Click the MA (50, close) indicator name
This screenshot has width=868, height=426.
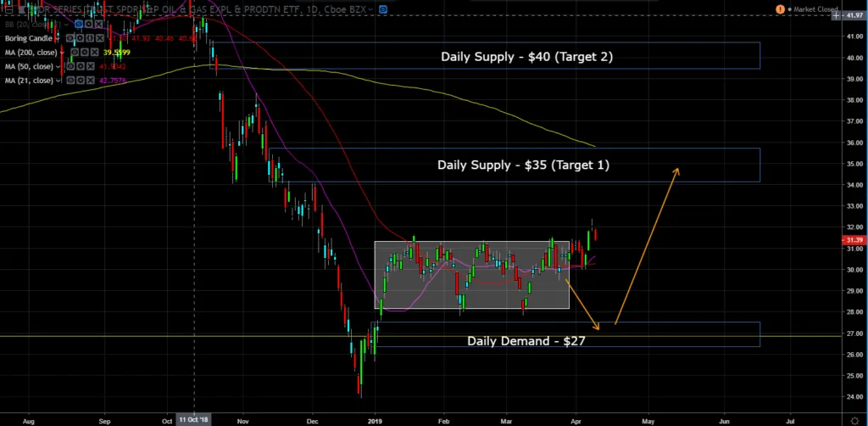coord(29,66)
